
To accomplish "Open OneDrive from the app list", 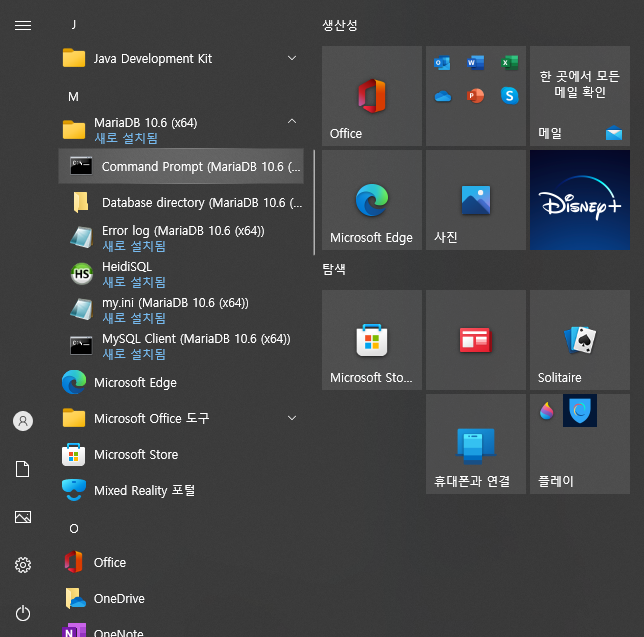I will pyautogui.click(x=181, y=598).
